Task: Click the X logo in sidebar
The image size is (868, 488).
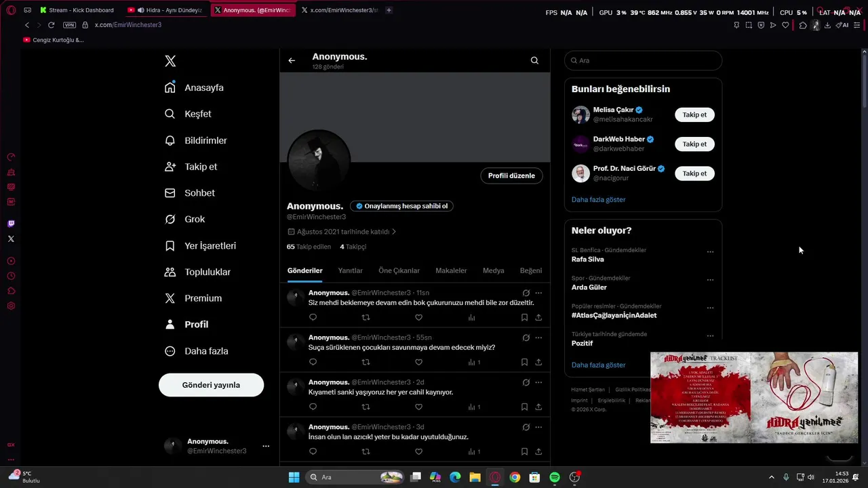Action: click(170, 61)
